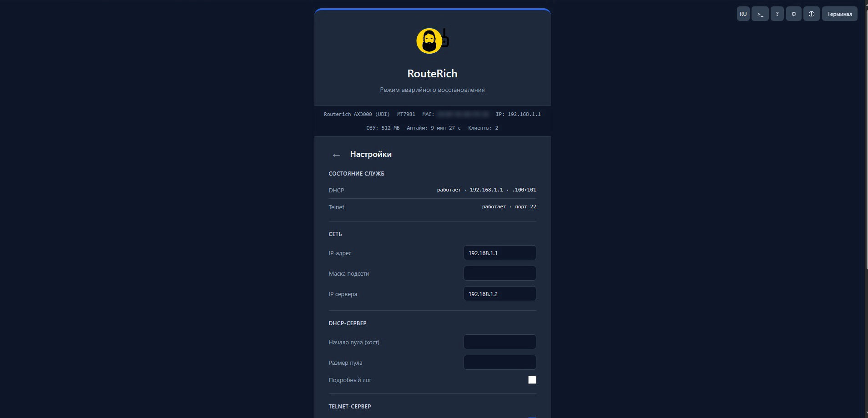The image size is (868, 418).
Task: Open help via question mark icon
Action: [x=777, y=14]
